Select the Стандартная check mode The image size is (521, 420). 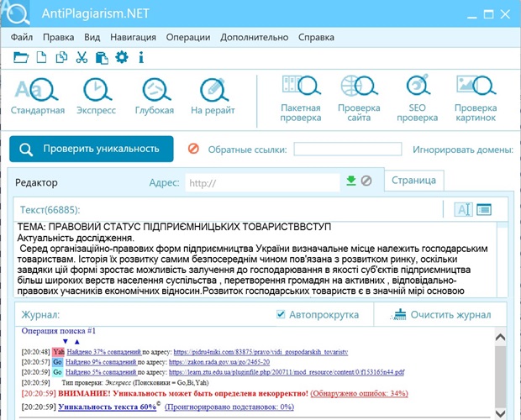coord(38,97)
